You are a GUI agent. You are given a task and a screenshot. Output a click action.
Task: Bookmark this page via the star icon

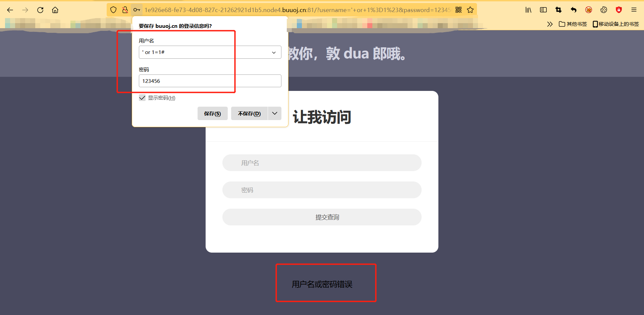pyautogui.click(x=471, y=10)
